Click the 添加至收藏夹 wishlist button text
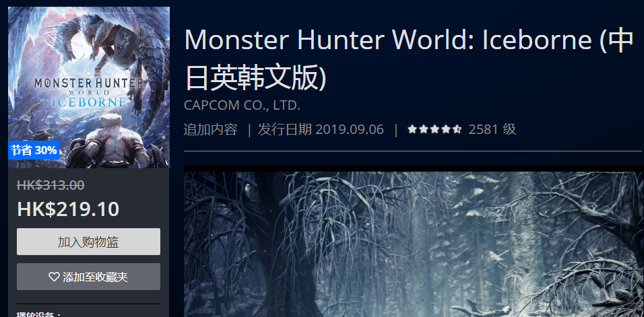This screenshot has width=644, height=317. point(95,277)
